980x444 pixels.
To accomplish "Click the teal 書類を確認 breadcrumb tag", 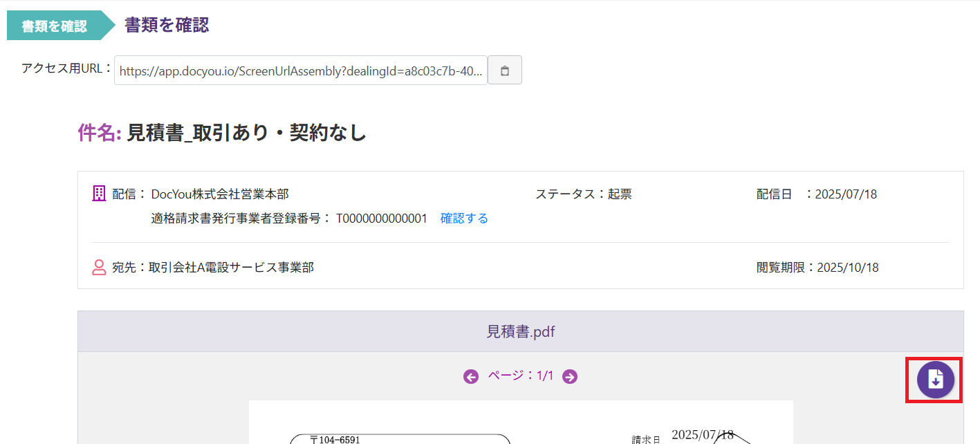I will coord(55,26).
